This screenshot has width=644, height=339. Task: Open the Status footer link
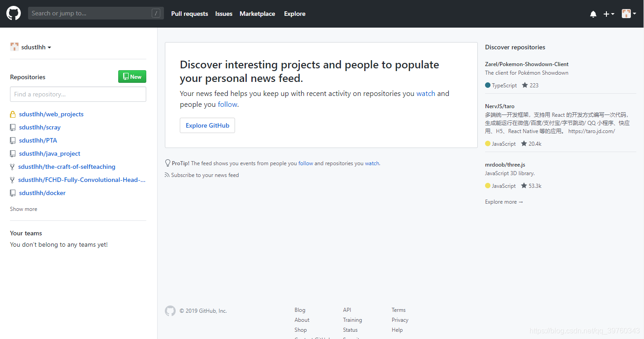350,330
